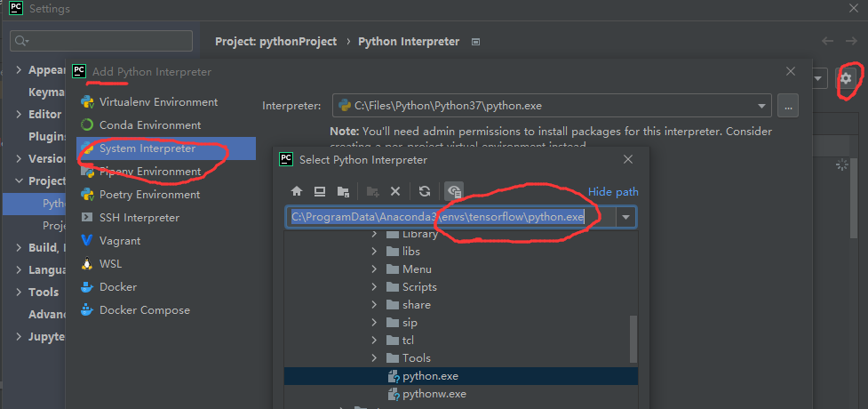868x409 pixels.
Task: Expand the Tools folder
Action: (x=375, y=358)
